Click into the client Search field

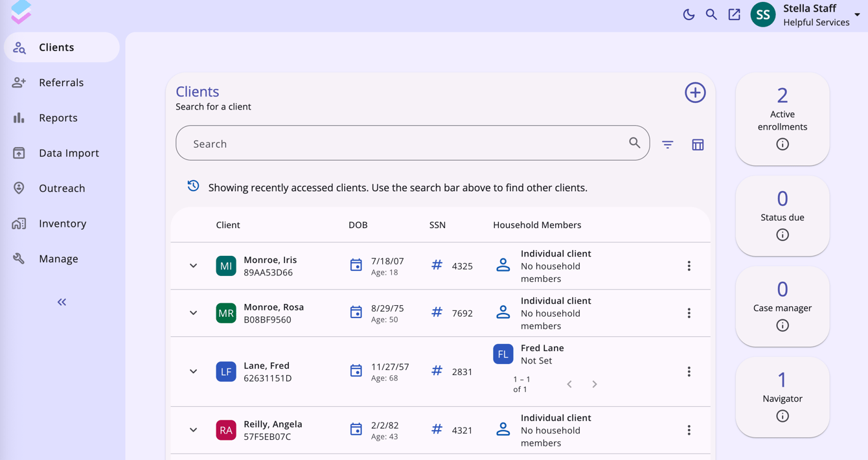[x=413, y=143]
